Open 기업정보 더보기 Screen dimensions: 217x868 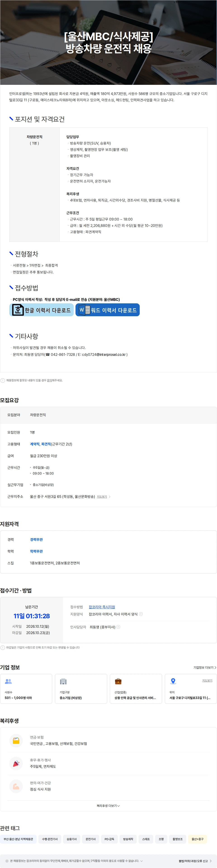click(x=205, y=668)
